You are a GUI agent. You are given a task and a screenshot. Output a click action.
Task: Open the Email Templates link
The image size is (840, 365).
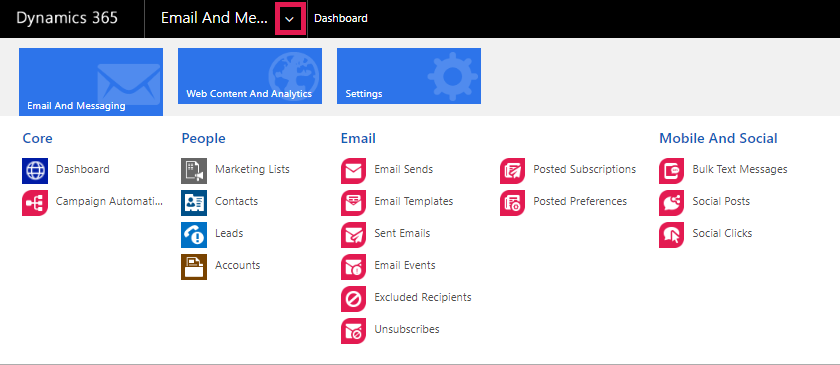click(x=414, y=202)
